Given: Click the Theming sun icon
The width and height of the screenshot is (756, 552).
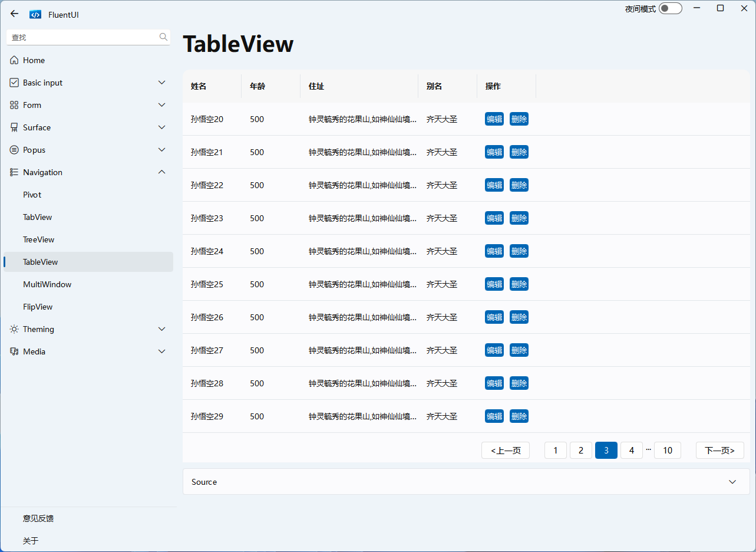Looking at the screenshot, I should click(14, 329).
